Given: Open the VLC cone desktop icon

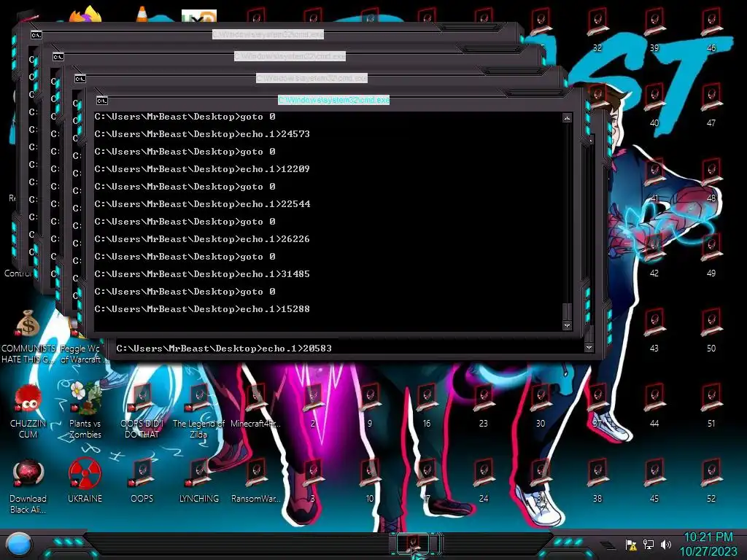Looking at the screenshot, I should (x=142, y=15).
